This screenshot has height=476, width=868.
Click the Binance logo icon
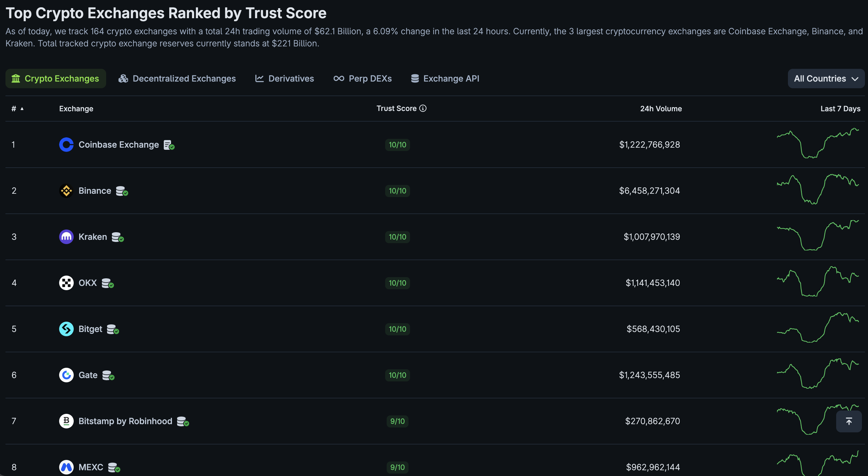click(66, 191)
